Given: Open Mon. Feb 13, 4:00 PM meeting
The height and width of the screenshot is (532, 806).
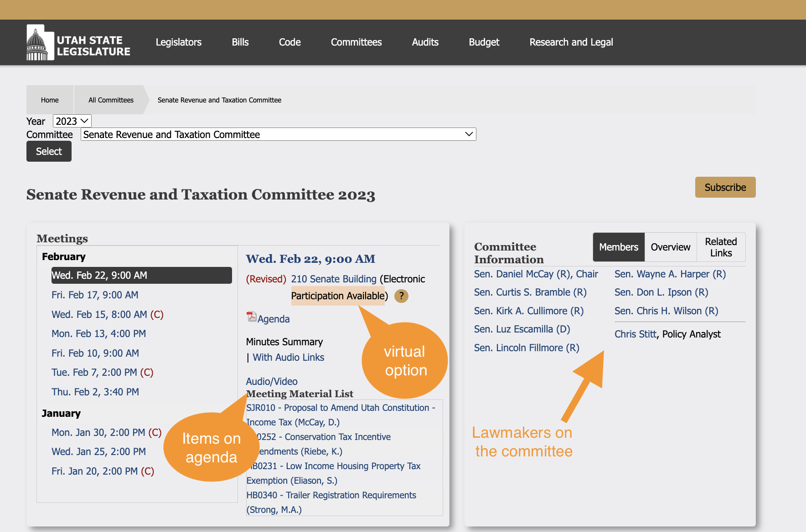Looking at the screenshot, I should [x=98, y=334].
